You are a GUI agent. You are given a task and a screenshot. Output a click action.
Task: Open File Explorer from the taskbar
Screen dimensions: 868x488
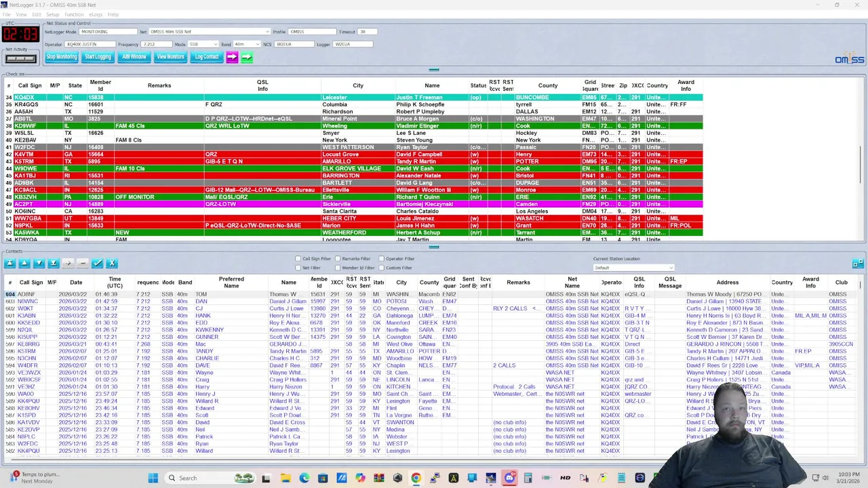click(285, 478)
